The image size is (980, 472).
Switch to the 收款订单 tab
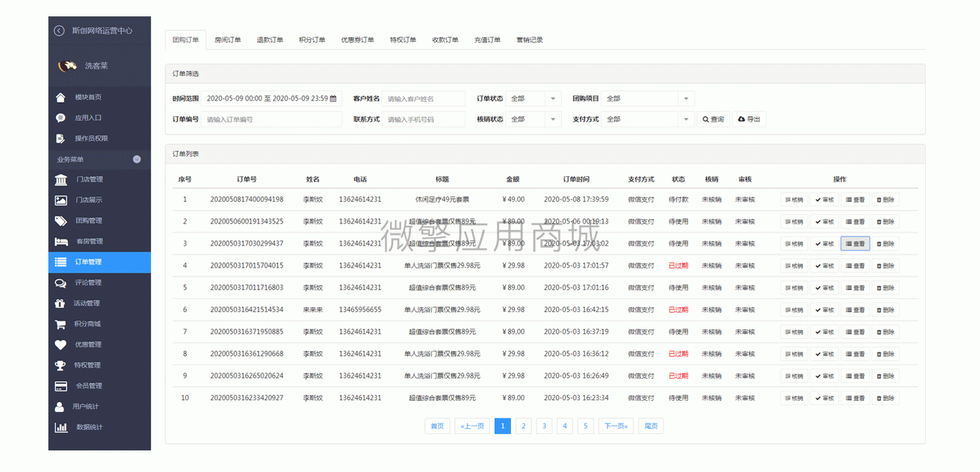446,40
